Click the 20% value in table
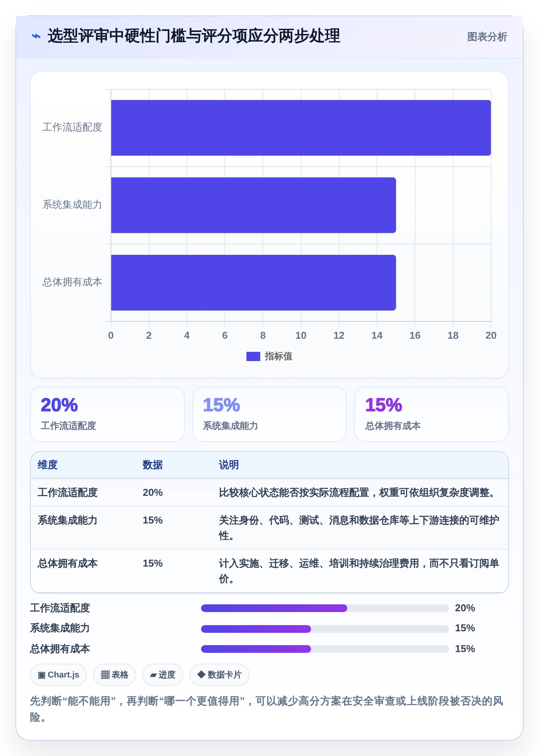Screen dimensions: 539x756 click(x=153, y=493)
